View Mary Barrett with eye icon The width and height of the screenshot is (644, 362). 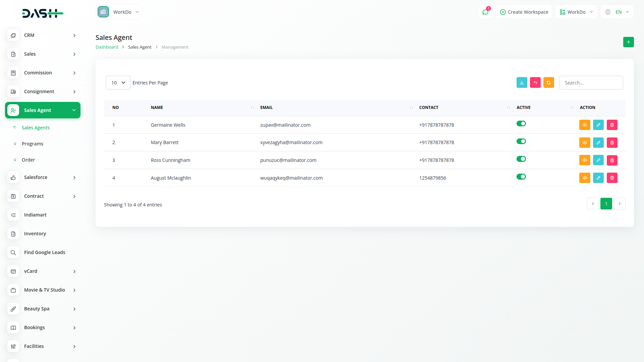pos(585,142)
